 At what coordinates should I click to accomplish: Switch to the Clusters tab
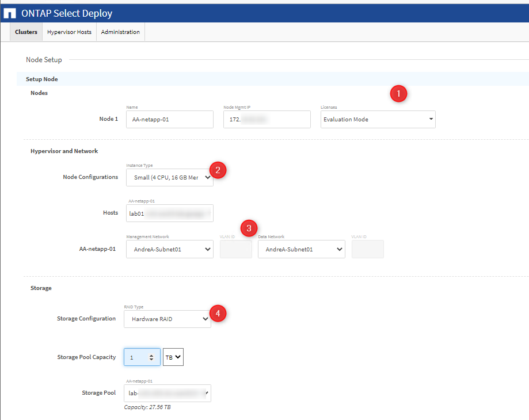(26, 32)
